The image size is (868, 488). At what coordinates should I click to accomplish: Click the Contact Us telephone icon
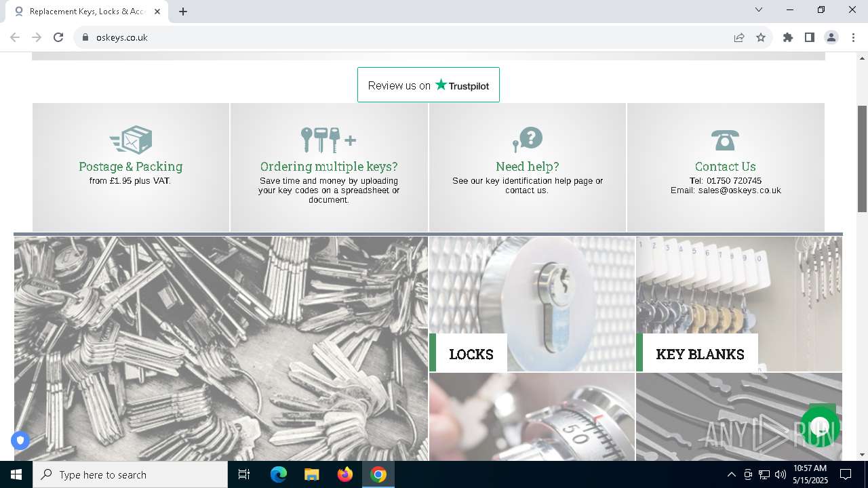coord(725,140)
